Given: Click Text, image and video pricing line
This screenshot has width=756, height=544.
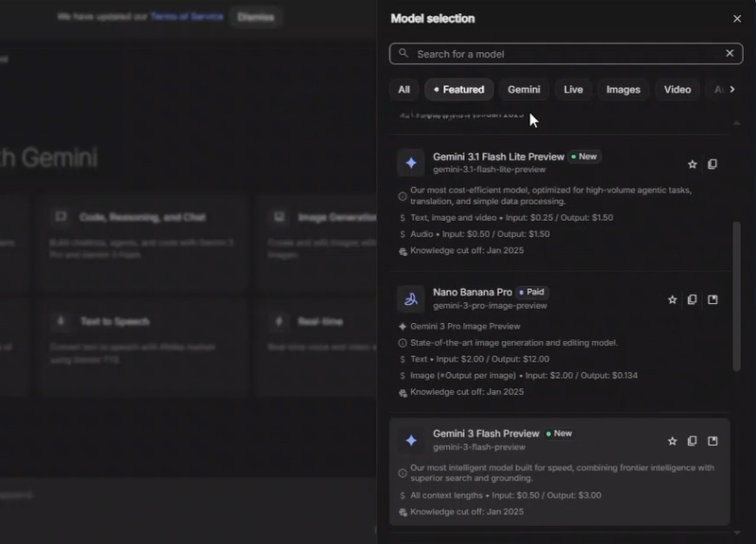Looking at the screenshot, I should (x=511, y=217).
